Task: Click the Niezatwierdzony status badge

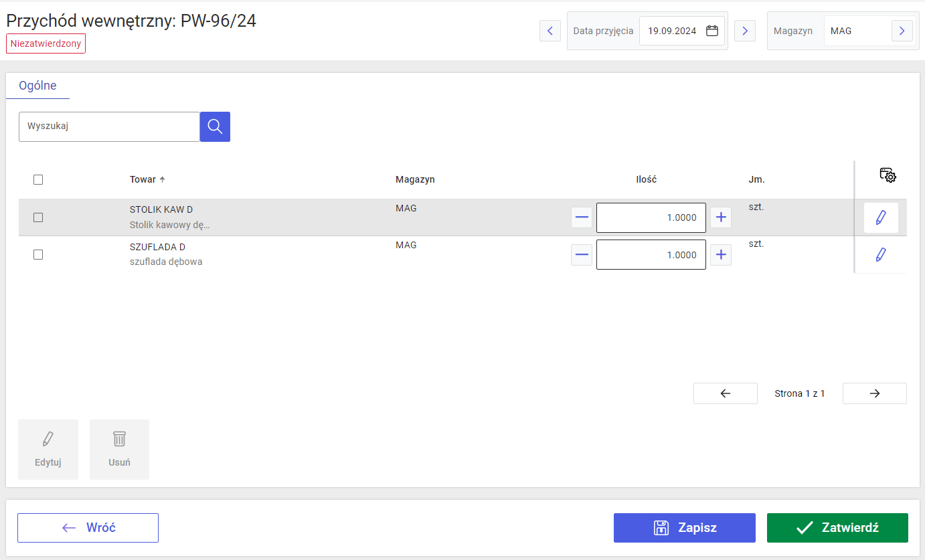Action: [46, 43]
